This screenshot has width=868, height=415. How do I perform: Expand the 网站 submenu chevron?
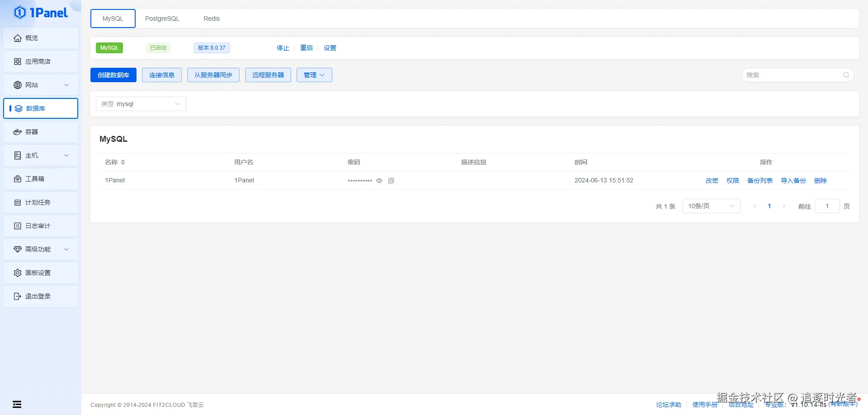(x=66, y=85)
